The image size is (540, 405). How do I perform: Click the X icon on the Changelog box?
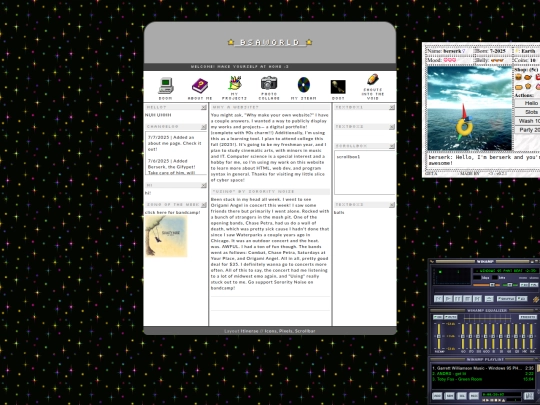pyautogui.click(x=204, y=127)
